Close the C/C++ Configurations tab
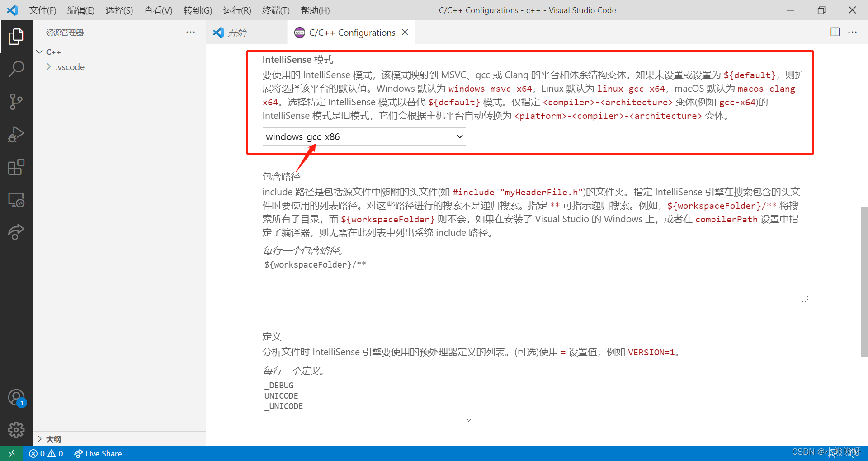 405,32
